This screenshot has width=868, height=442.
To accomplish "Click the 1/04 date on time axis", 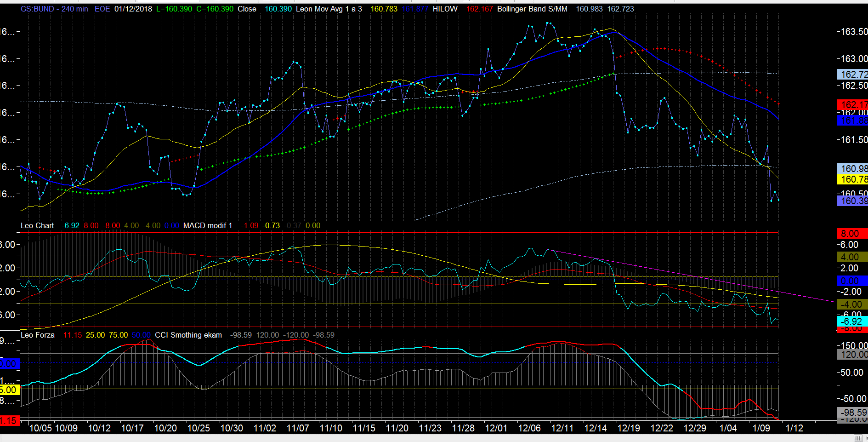I will [728, 428].
